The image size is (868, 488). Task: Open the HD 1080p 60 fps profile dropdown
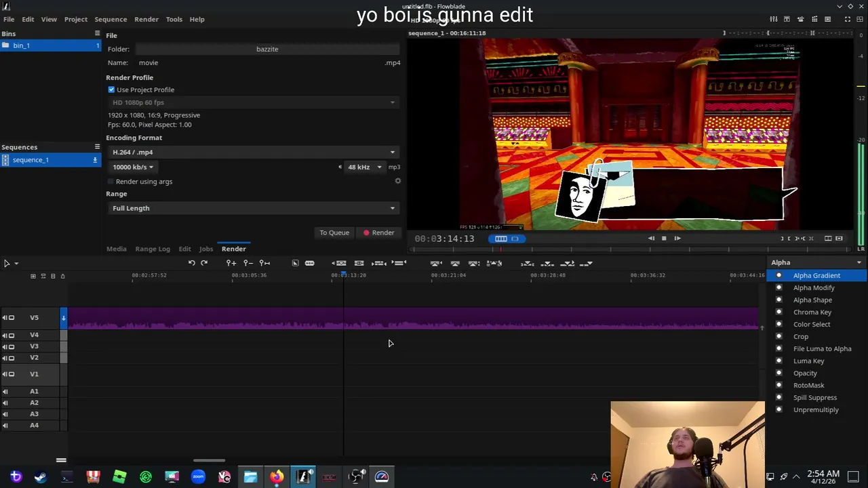point(254,102)
